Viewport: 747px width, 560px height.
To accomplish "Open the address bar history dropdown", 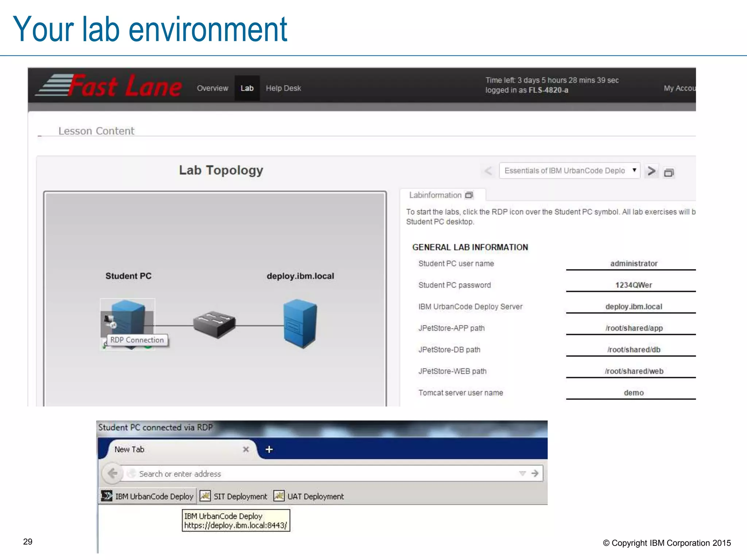I will [522, 474].
